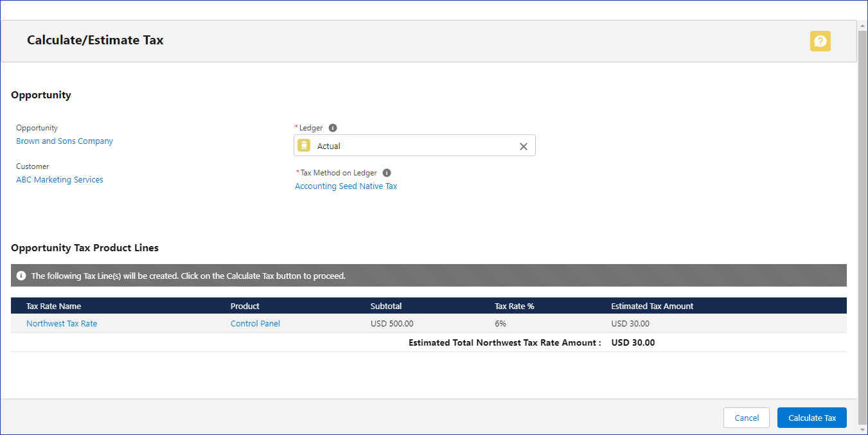Follow the Accounting Seed Native Tax link
Screen dimensions: 868x435
(346, 186)
